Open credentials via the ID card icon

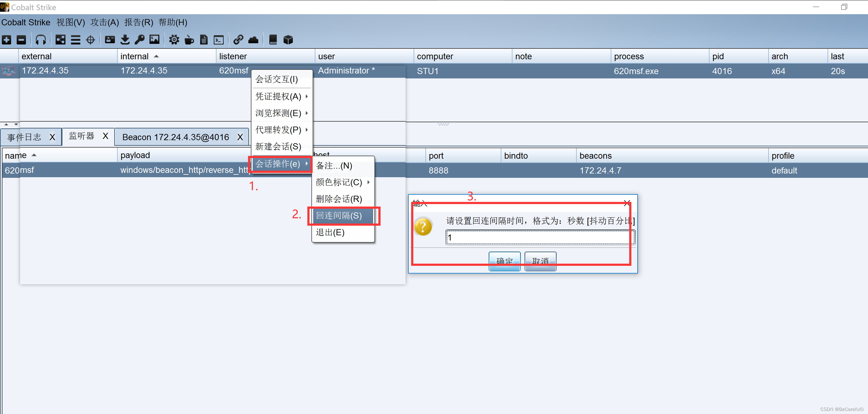click(x=110, y=40)
